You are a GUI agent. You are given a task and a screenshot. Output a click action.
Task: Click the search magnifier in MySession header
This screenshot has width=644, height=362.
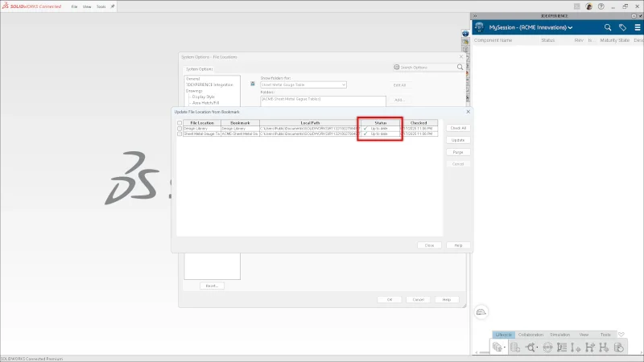point(608,27)
